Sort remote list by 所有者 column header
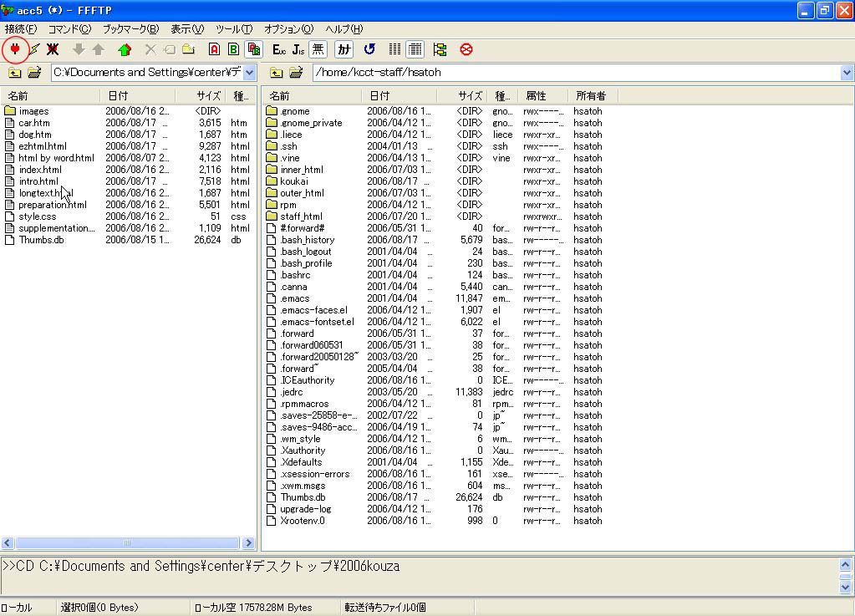The height and width of the screenshot is (616, 855). 593,96
